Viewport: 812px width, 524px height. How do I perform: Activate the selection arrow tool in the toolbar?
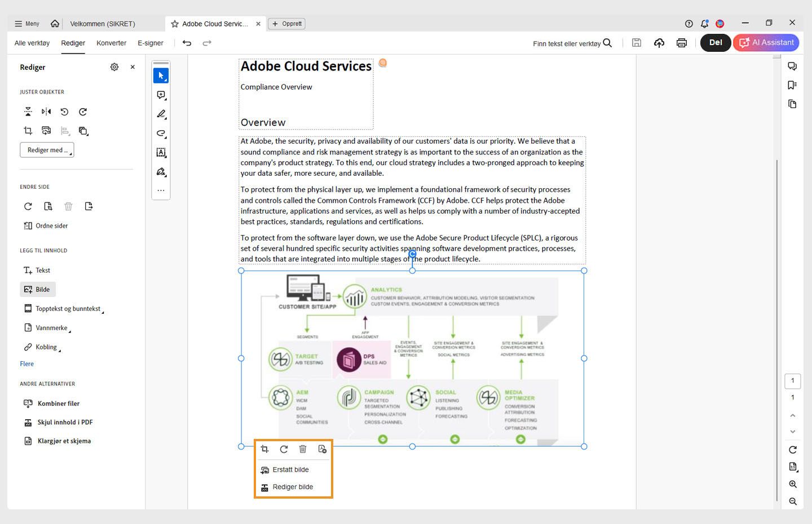point(161,75)
